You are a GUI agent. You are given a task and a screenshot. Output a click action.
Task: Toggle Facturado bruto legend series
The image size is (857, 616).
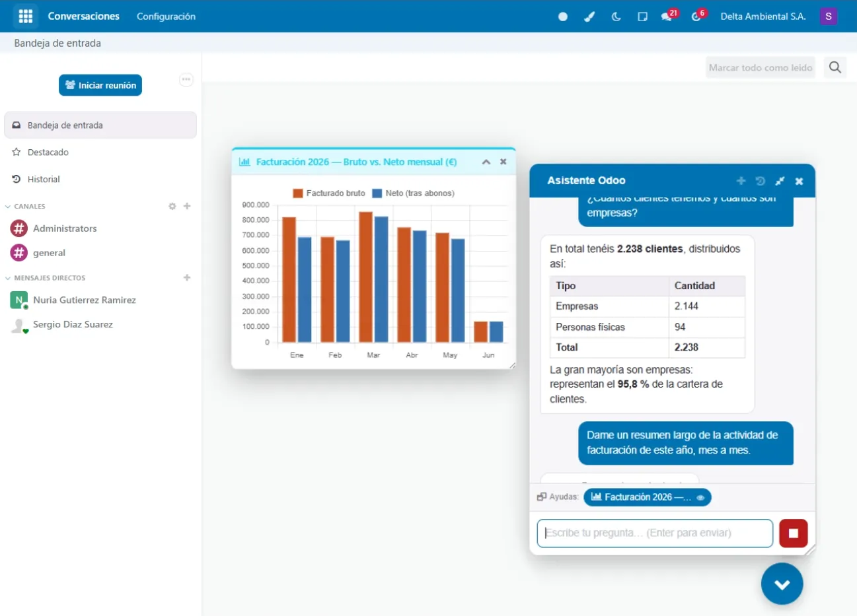click(x=329, y=193)
